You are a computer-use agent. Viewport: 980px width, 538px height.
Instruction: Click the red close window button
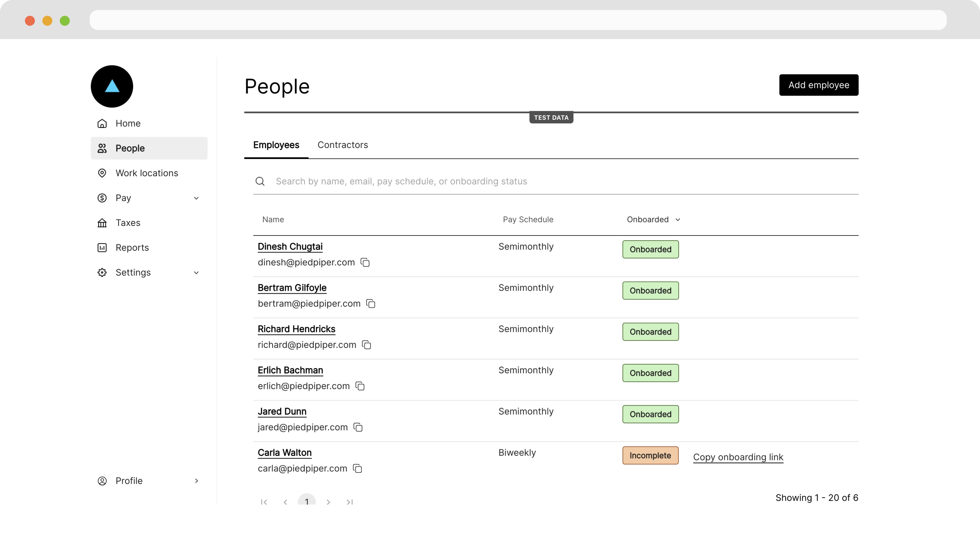pyautogui.click(x=30, y=21)
